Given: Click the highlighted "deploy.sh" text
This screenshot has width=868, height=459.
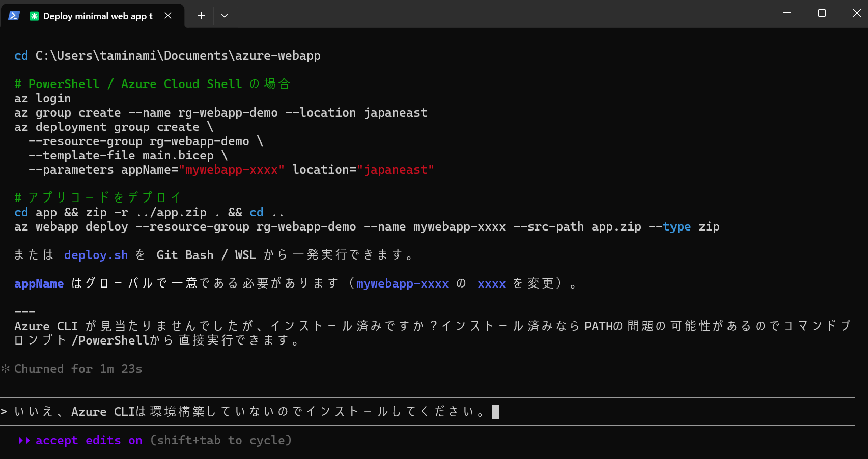Looking at the screenshot, I should (x=96, y=255).
